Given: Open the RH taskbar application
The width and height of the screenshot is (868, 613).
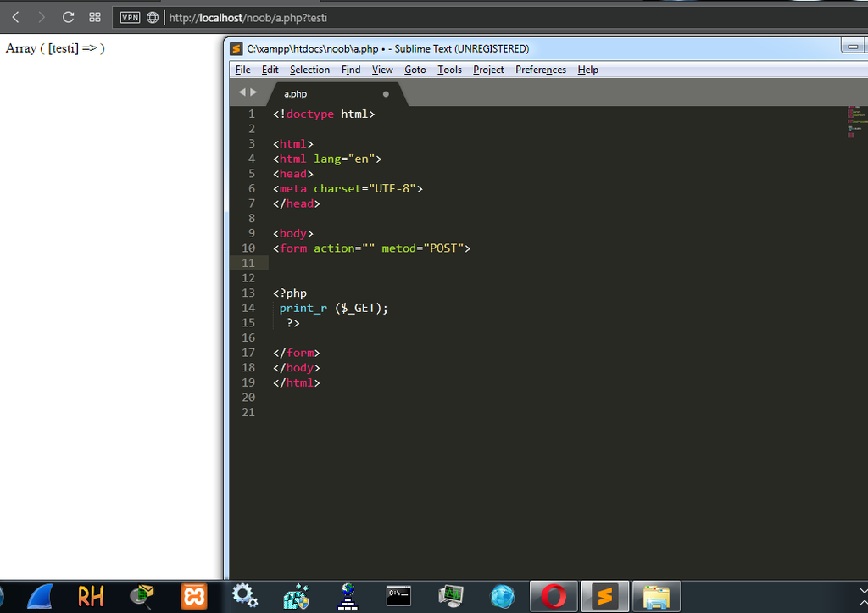Looking at the screenshot, I should (91, 596).
